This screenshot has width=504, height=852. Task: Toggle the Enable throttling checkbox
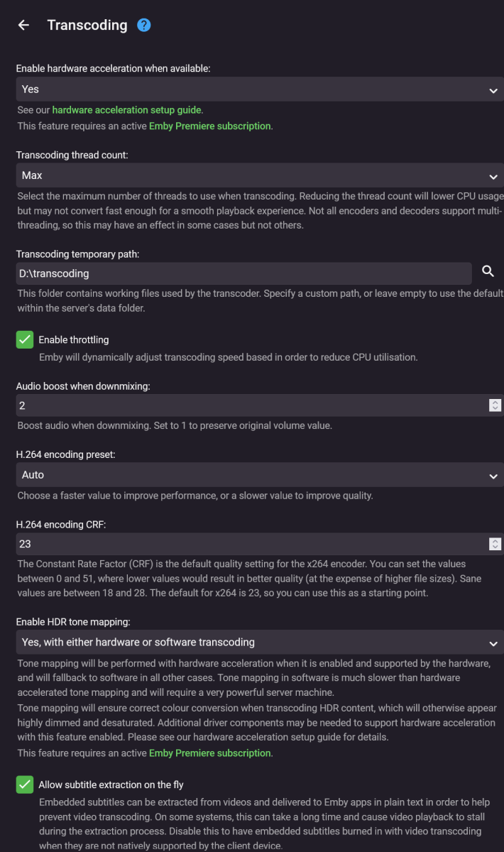click(25, 339)
